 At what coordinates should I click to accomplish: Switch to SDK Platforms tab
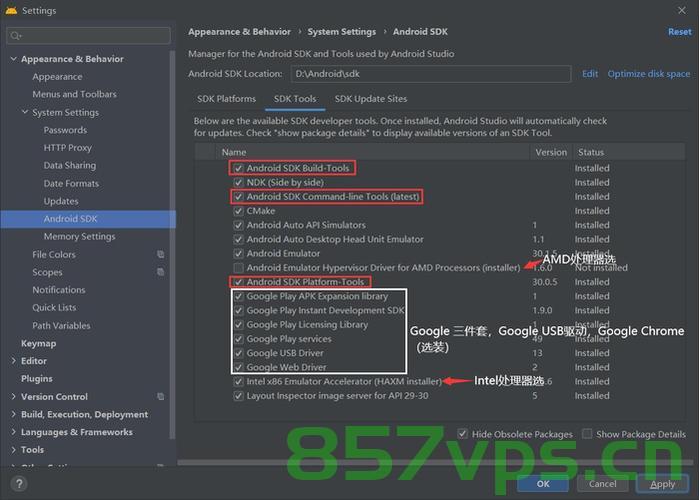(x=226, y=99)
